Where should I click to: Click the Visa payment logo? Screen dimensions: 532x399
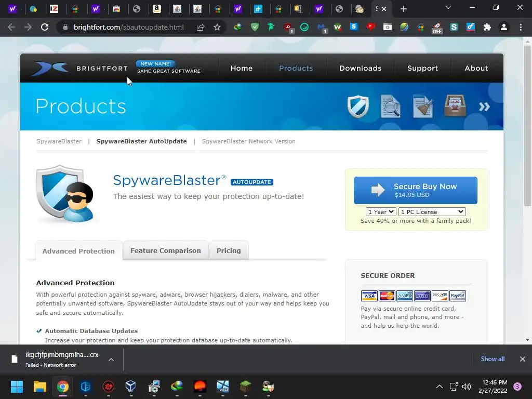pos(369,296)
